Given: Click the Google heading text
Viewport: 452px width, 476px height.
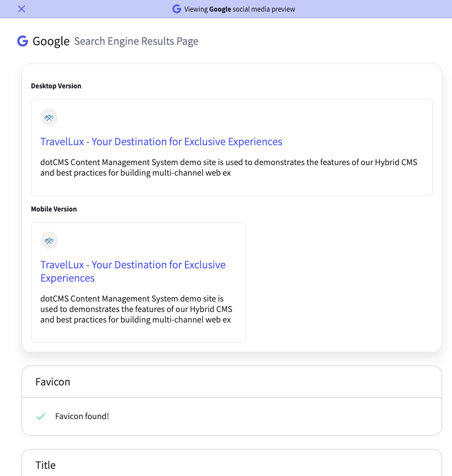Looking at the screenshot, I should click(x=51, y=41).
